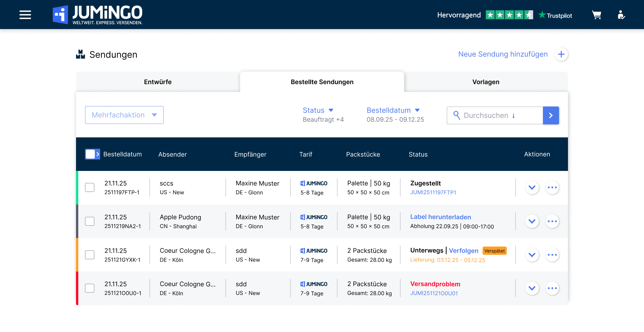Click the JUMiNGO logo
644x332 pixels.
(x=98, y=15)
